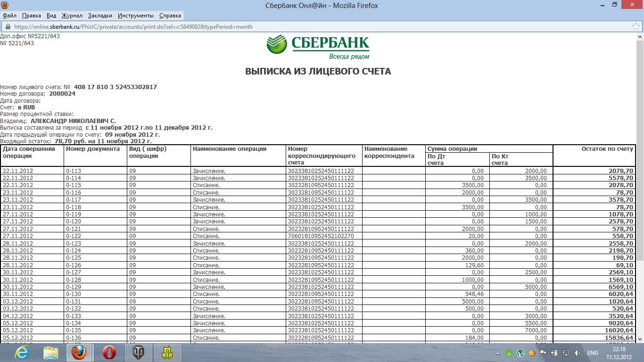Click document number 0-122
This screenshot has height=362, width=644.
pos(74,236)
